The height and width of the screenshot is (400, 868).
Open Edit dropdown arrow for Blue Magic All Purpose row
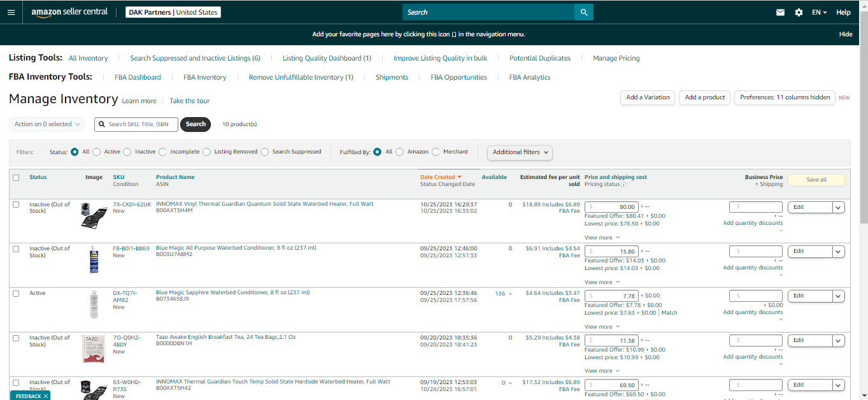point(839,252)
